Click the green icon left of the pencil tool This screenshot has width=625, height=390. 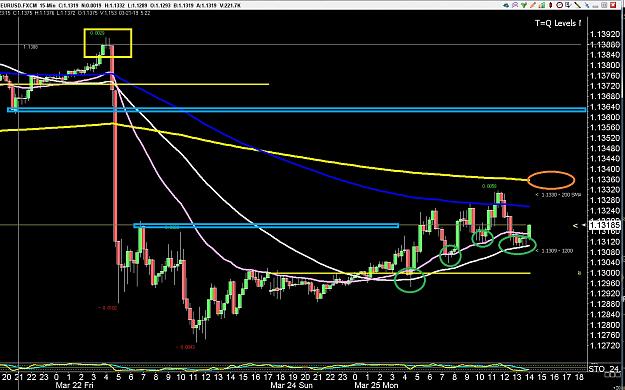pyautogui.click(x=524, y=5)
